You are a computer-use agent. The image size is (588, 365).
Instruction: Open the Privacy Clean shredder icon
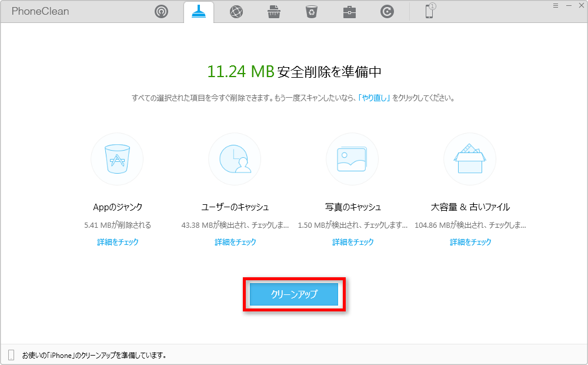(274, 12)
